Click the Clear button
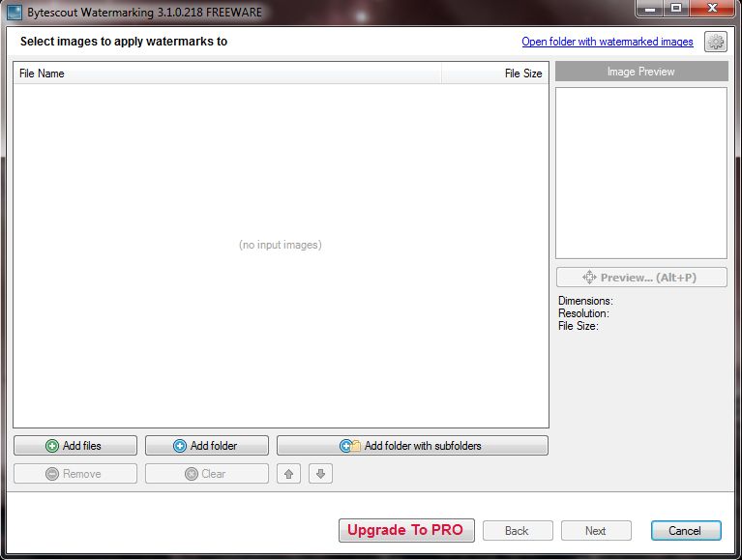742x560 pixels. (207, 474)
